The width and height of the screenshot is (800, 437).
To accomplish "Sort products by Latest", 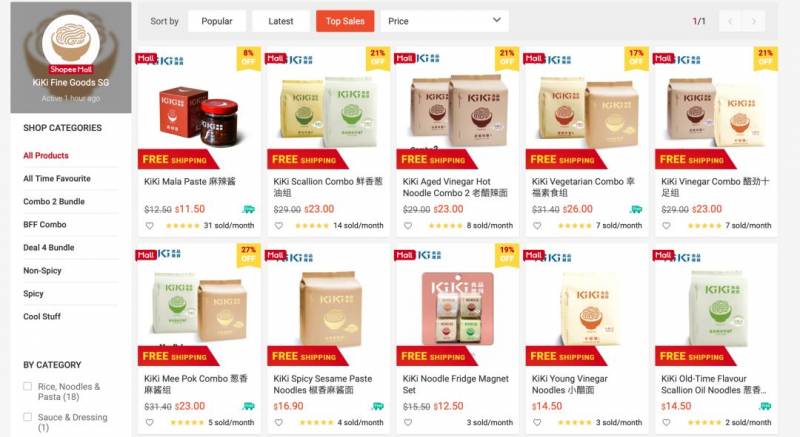I will [281, 21].
